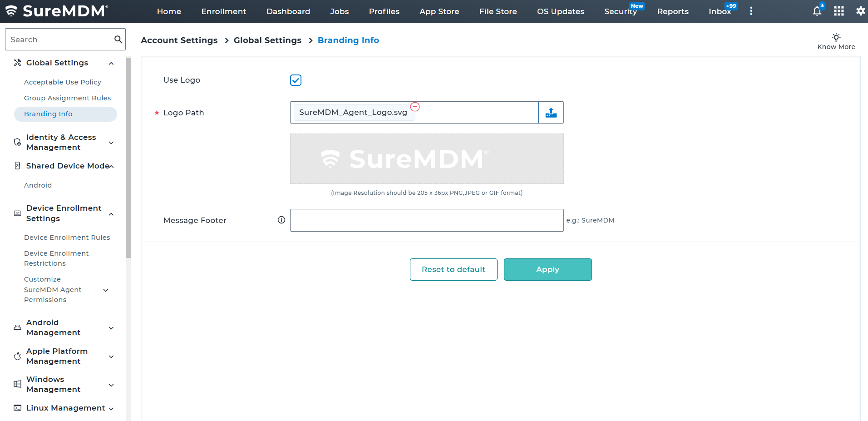Open the Inbox tab
The image size is (868, 421).
(720, 11)
